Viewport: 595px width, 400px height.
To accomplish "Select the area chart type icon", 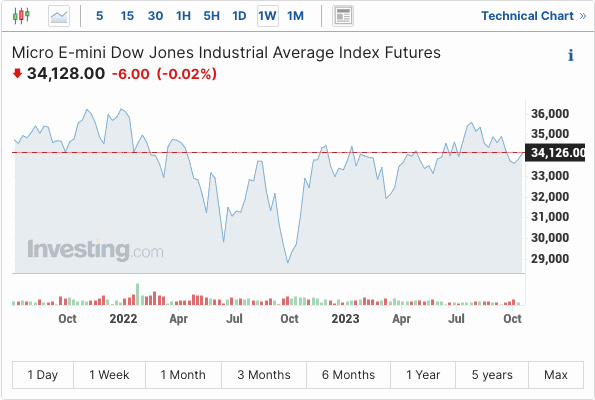I will pos(59,16).
